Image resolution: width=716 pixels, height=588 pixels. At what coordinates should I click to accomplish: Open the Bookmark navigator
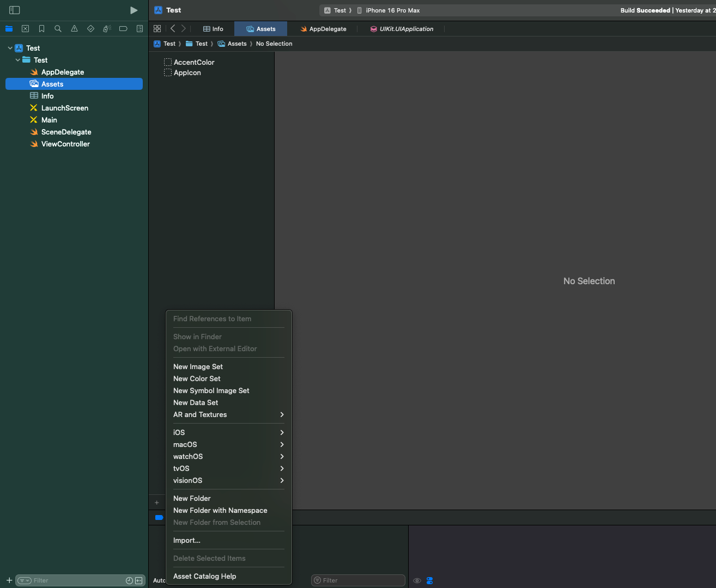[x=41, y=29]
